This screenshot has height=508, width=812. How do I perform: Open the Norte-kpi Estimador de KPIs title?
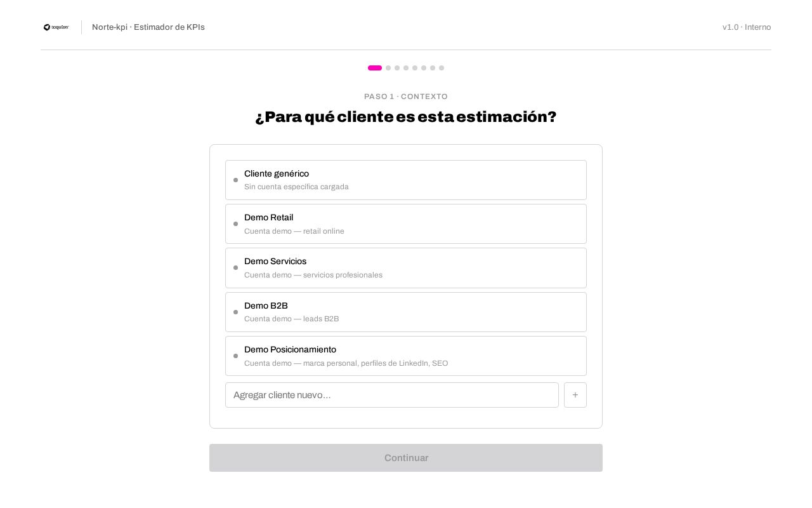[148, 27]
